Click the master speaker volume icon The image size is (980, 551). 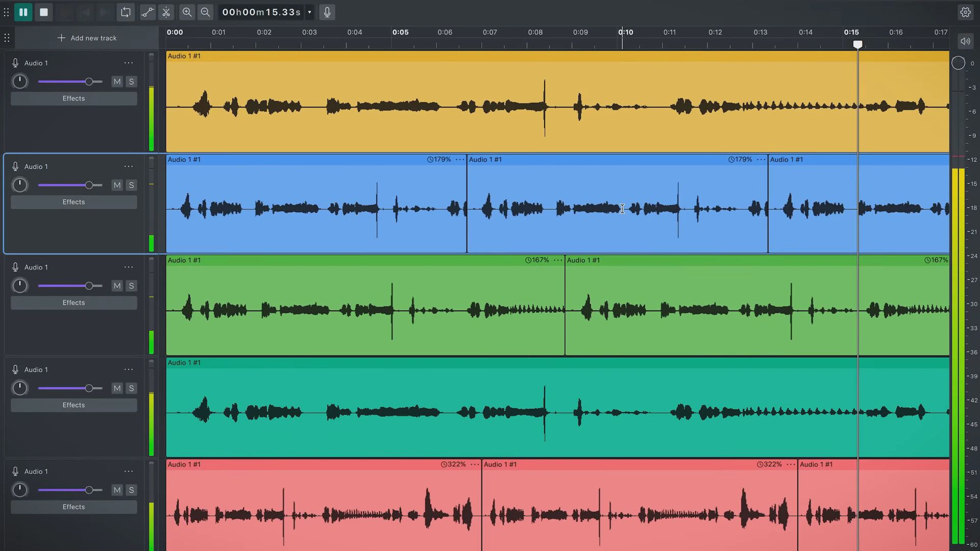tap(965, 41)
